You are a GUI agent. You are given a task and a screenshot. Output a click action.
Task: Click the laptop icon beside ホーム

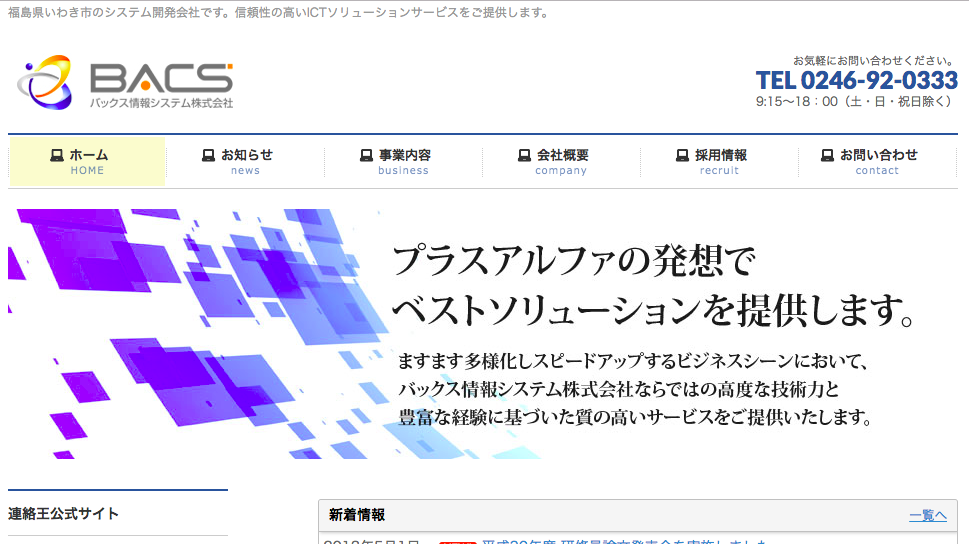(57, 155)
